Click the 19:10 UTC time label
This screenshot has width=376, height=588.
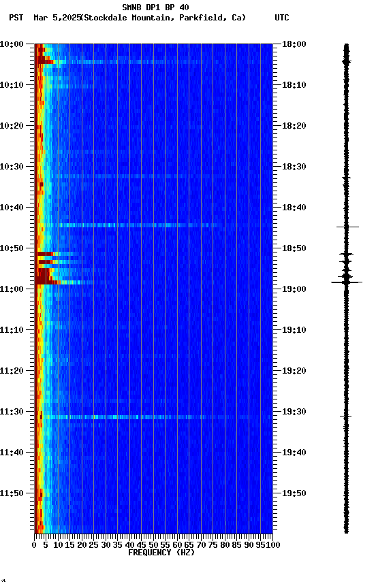(294, 330)
